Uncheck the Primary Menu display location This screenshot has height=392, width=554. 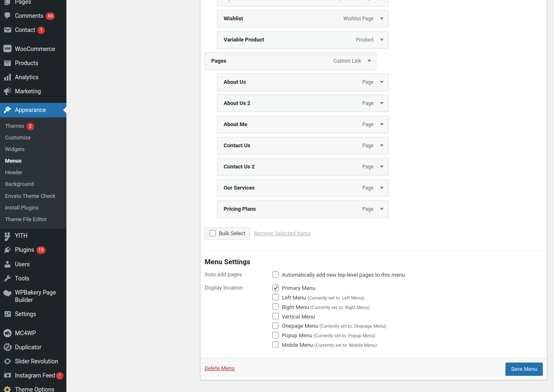276,288
